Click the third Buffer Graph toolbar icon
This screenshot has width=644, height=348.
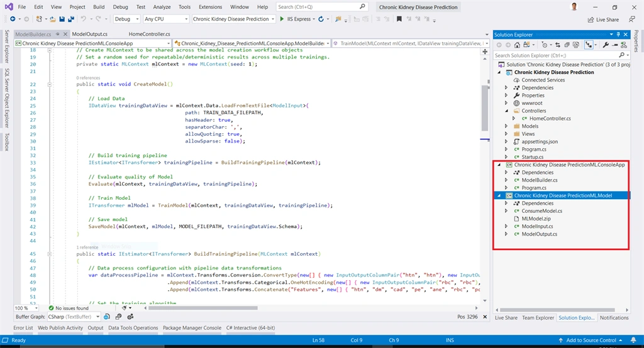click(x=130, y=317)
